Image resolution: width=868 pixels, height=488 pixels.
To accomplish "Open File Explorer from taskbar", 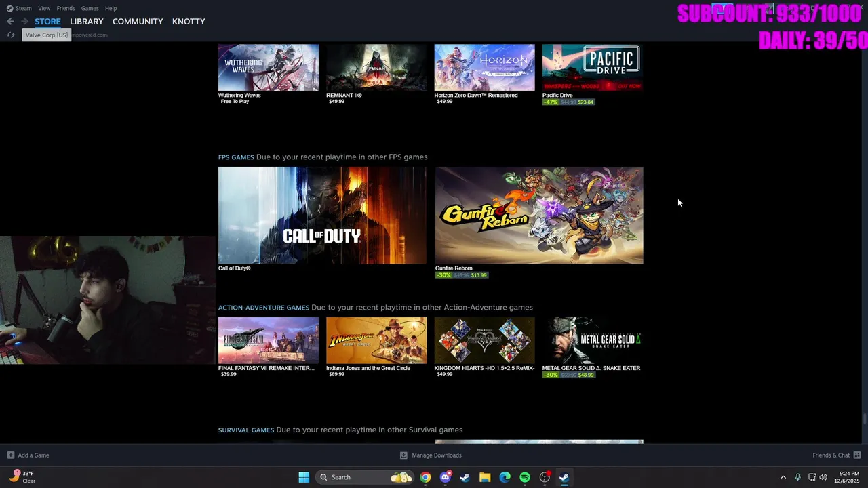I will point(485,477).
